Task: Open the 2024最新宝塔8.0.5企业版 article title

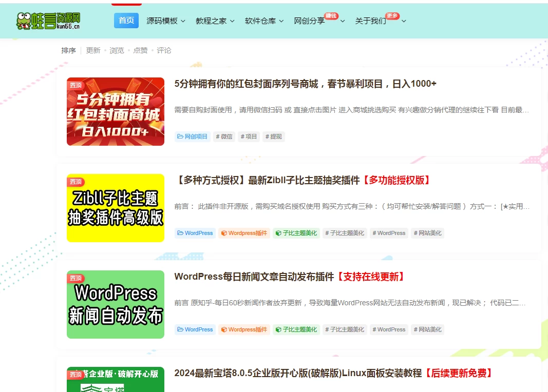Action: click(335, 373)
